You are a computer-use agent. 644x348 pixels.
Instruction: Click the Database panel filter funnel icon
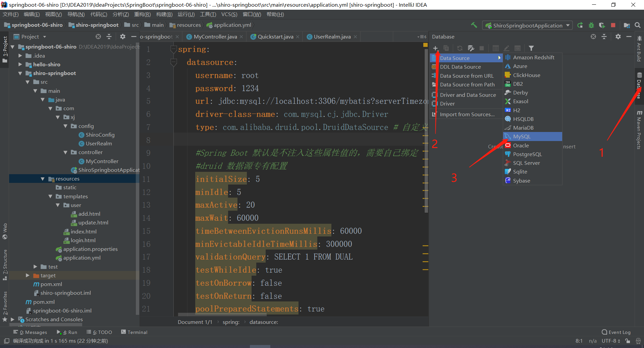(x=531, y=48)
